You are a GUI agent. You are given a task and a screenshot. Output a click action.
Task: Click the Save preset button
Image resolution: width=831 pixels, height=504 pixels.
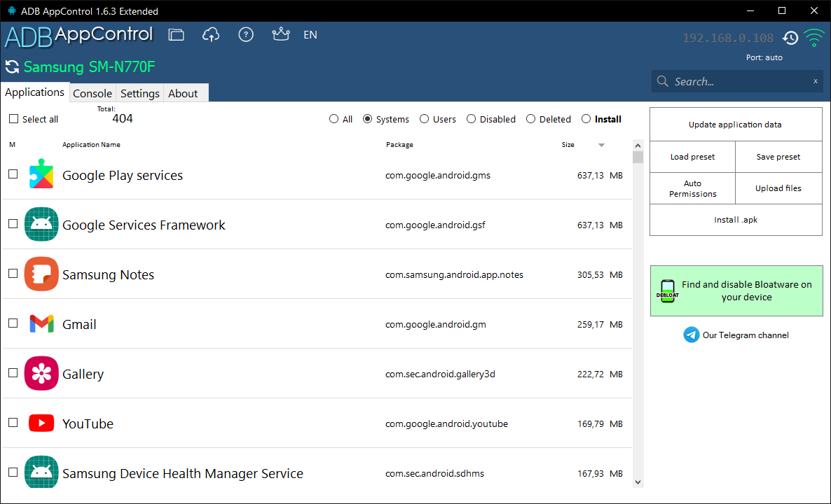(778, 157)
